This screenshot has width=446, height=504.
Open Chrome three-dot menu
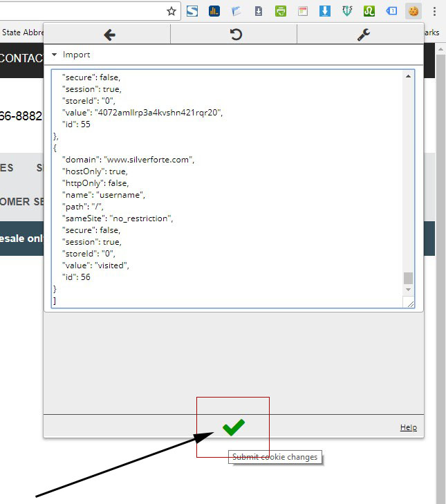point(434,11)
